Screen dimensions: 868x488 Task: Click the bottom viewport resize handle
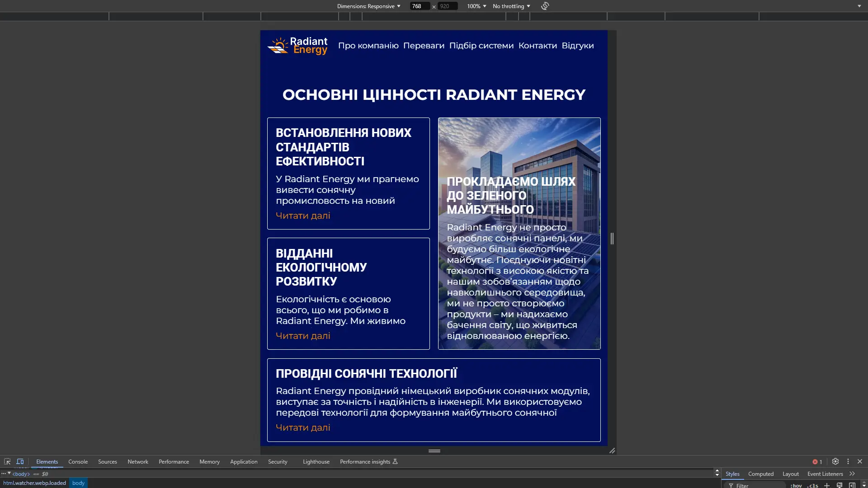[434, 450]
